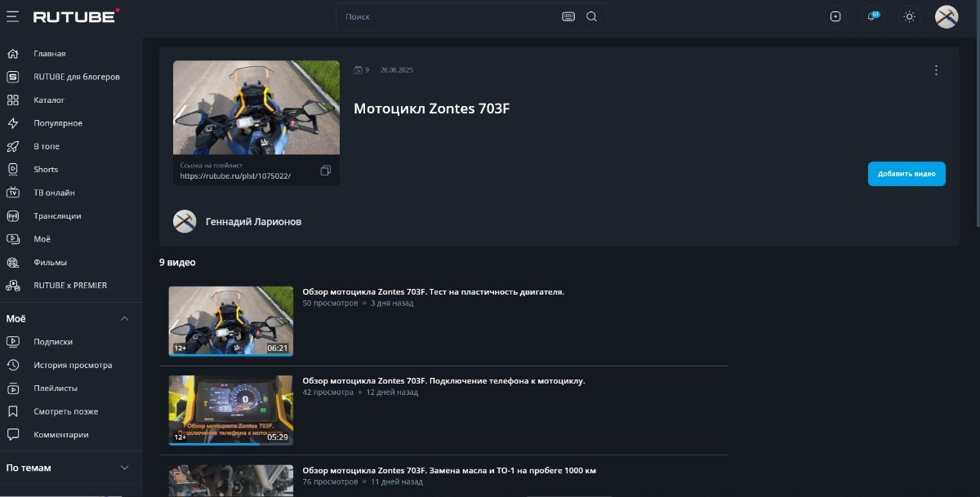Open Фильмы from sidebar

point(50,263)
